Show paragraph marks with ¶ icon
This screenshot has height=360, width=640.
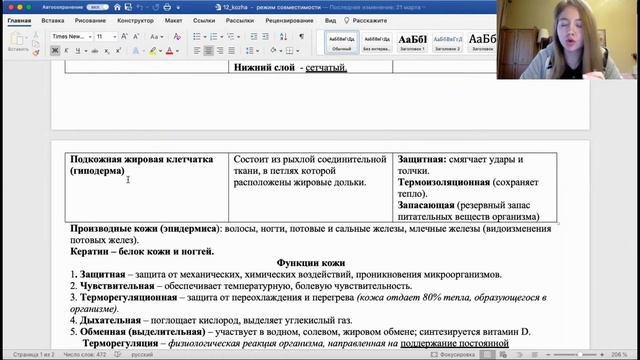[x=301, y=37]
